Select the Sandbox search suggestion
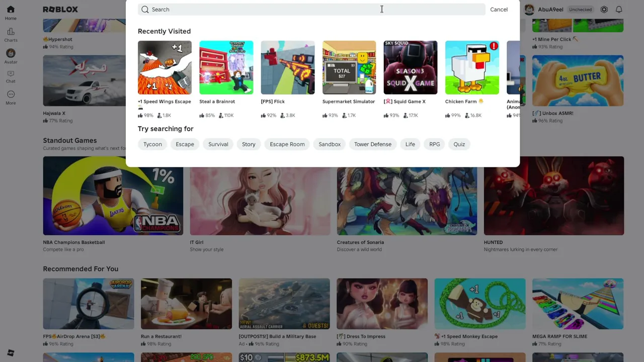The width and height of the screenshot is (644, 362). pos(330,144)
